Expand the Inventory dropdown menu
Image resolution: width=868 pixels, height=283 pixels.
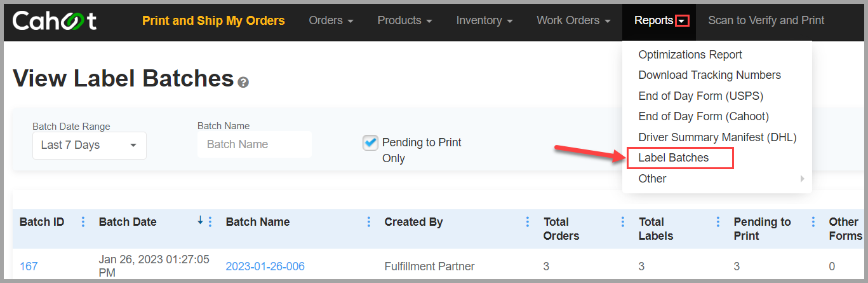(x=484, y=20)
